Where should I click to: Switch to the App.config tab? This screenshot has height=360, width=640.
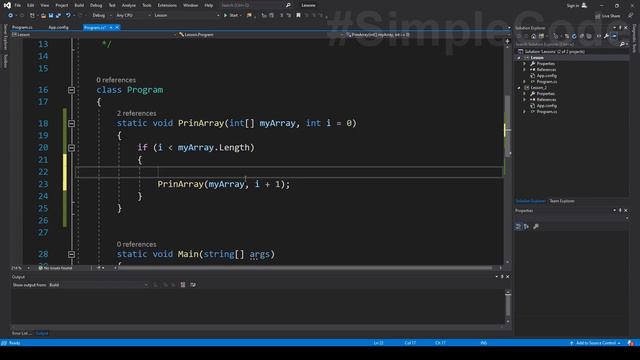point(58,27)
